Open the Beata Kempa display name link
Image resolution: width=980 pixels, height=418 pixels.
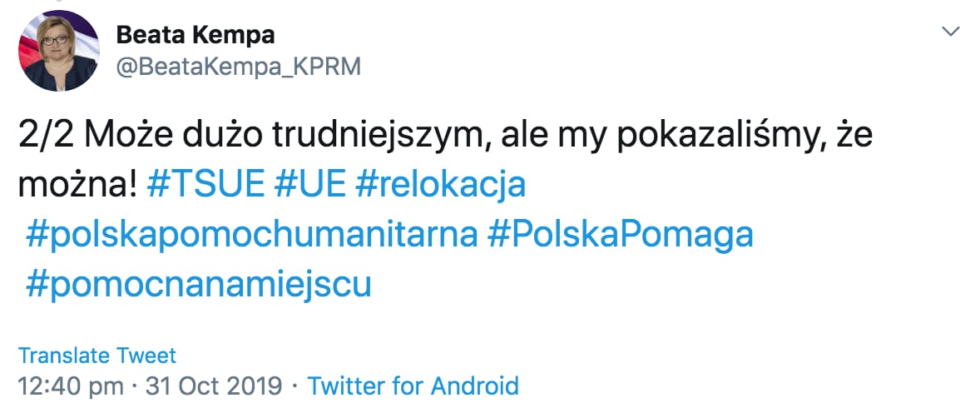pos(196,36)
